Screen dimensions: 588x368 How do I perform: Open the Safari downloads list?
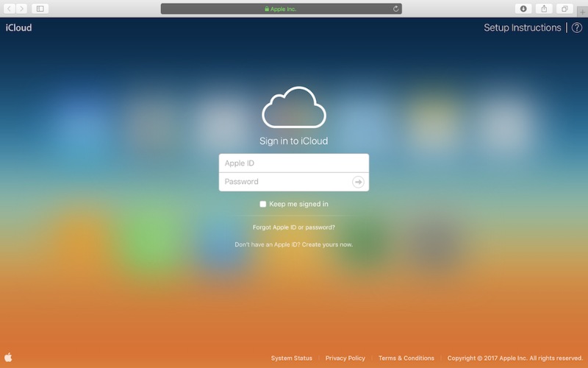[x=523, y=9]
